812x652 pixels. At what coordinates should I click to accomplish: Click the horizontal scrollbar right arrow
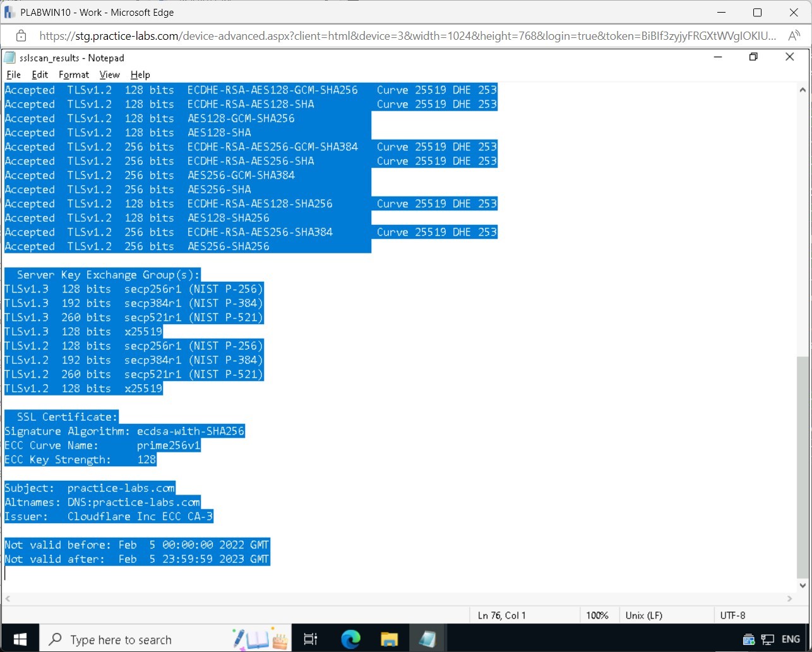click(x=789, y=598)
